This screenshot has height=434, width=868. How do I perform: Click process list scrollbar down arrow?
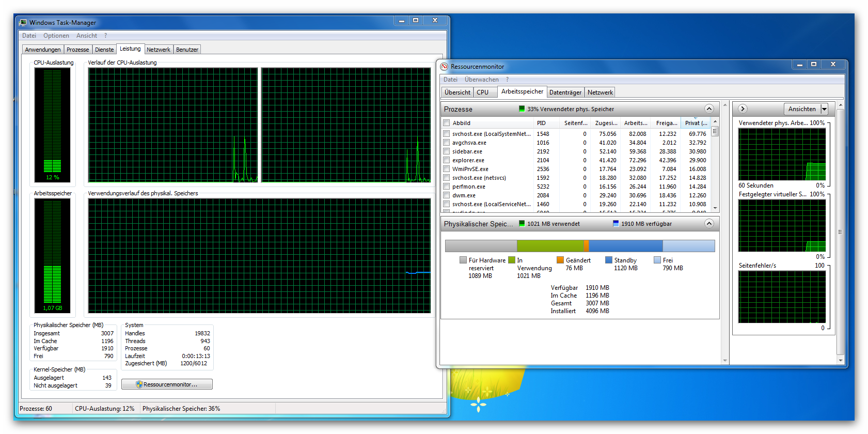pyautogui.click(x=715, y=208)
